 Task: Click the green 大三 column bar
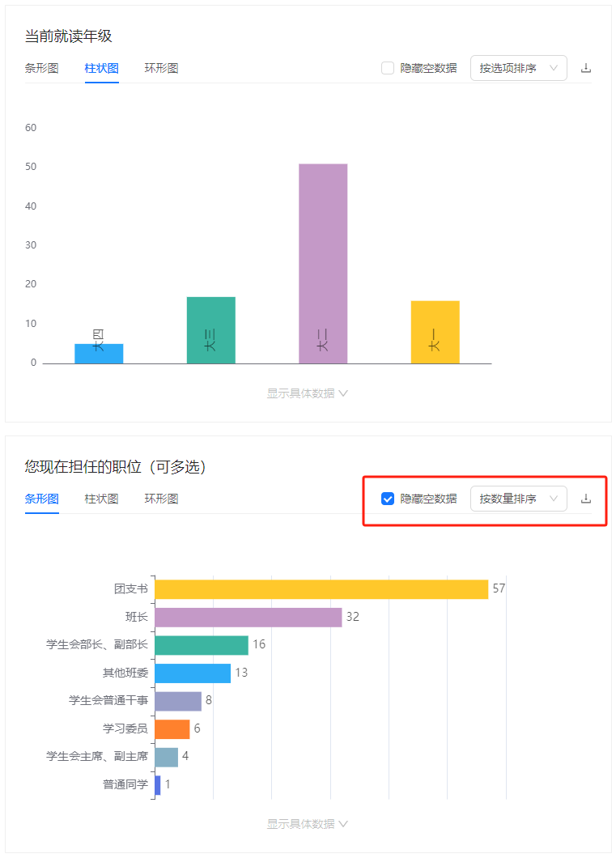click(x=211, y=330)
